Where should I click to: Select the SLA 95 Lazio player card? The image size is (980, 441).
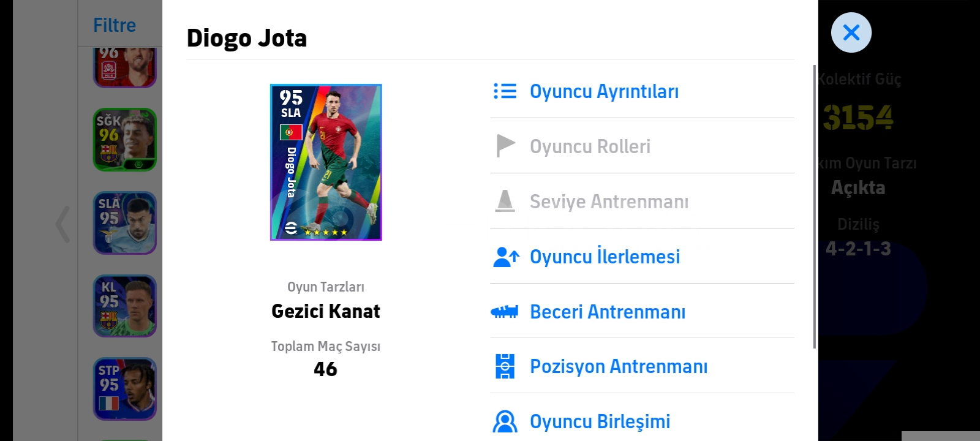pyautogui.click(x=125, y=223)
